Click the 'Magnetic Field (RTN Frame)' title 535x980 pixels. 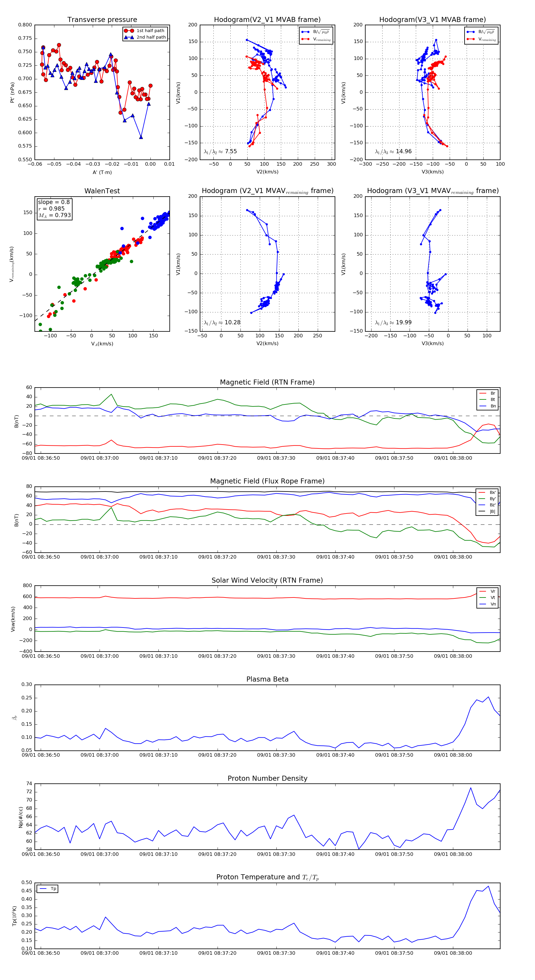click(x=267, y=382)
